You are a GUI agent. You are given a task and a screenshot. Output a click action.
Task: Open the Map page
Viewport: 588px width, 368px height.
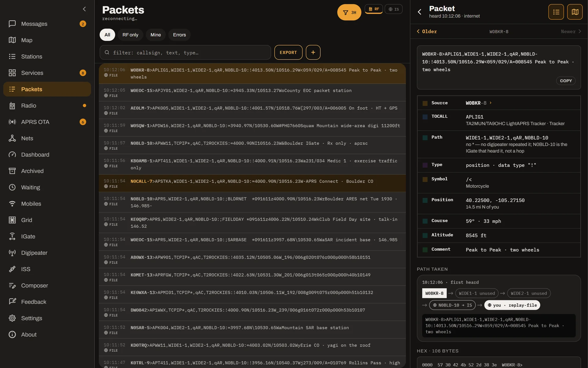[x=47, y=40]
